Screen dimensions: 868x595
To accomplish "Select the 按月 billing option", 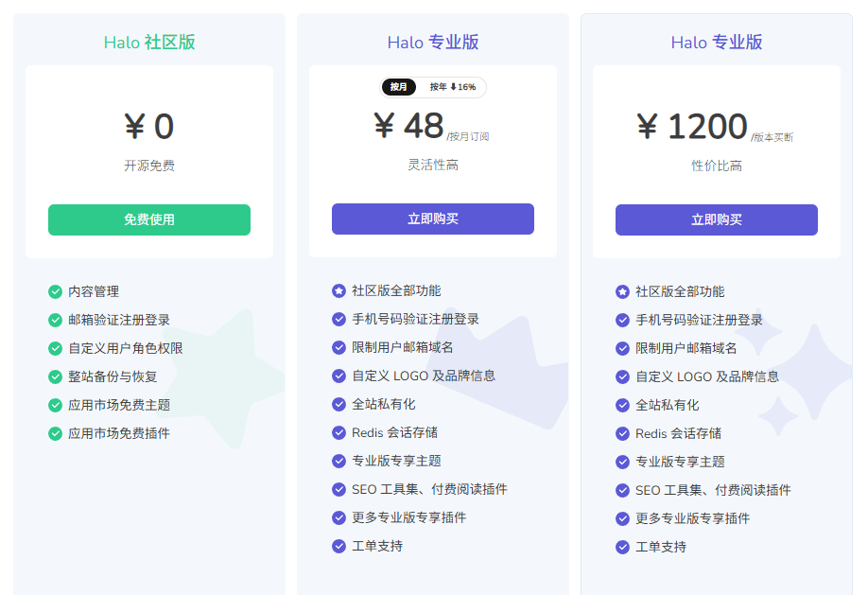I will click(x=399, y=87).
